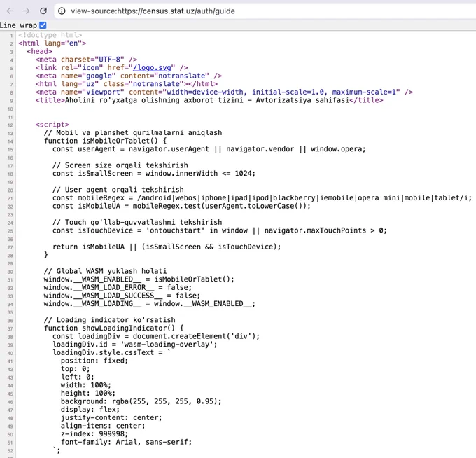Click the <!doctype html> line
The image size is (476, 458).
click(x=50, y=35)
